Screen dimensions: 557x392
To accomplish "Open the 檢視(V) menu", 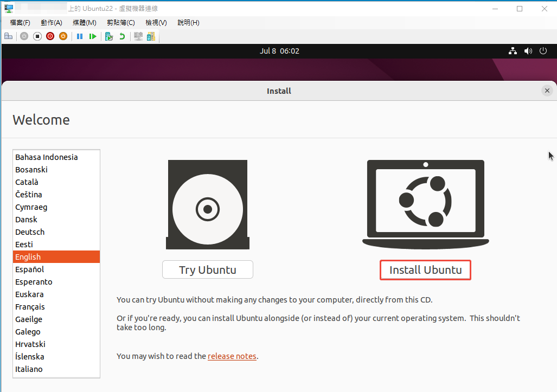I will 156,23.
